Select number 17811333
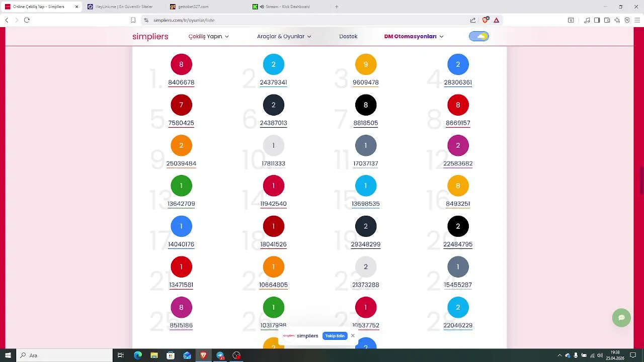The height and width of the screenshot is (362, 644). coord(273,163)
